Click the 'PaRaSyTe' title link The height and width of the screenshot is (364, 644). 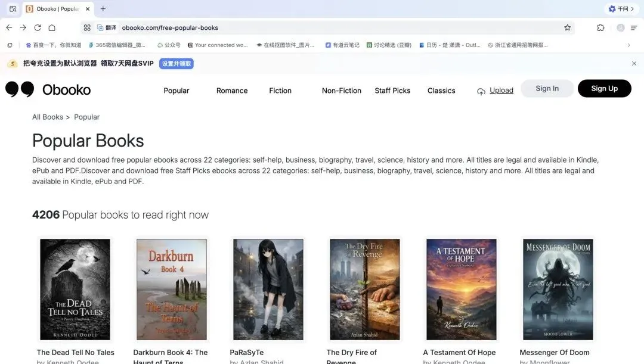(247, 353)
